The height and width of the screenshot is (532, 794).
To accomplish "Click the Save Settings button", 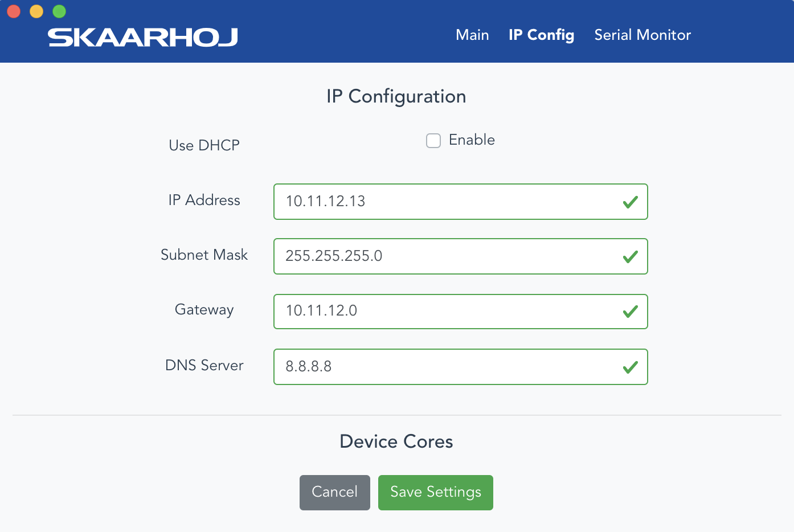I will (x=436, y=493).
